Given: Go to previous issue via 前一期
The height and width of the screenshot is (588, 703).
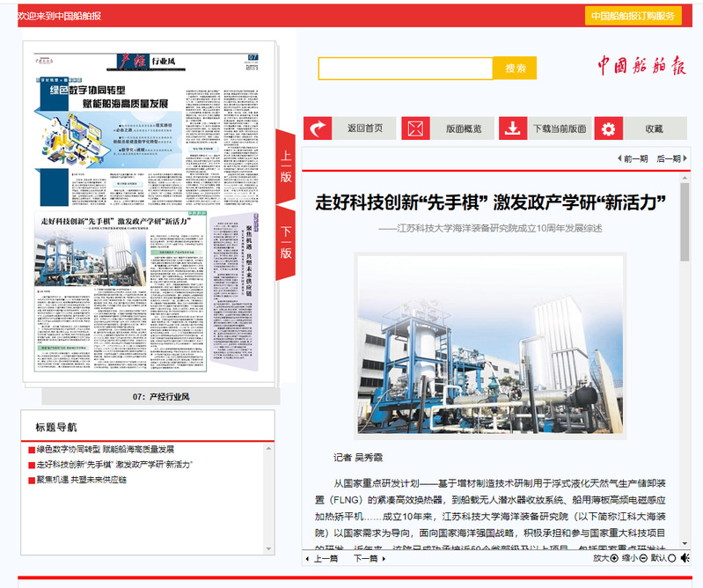Looking at the screenshot, I should (632, 158).
